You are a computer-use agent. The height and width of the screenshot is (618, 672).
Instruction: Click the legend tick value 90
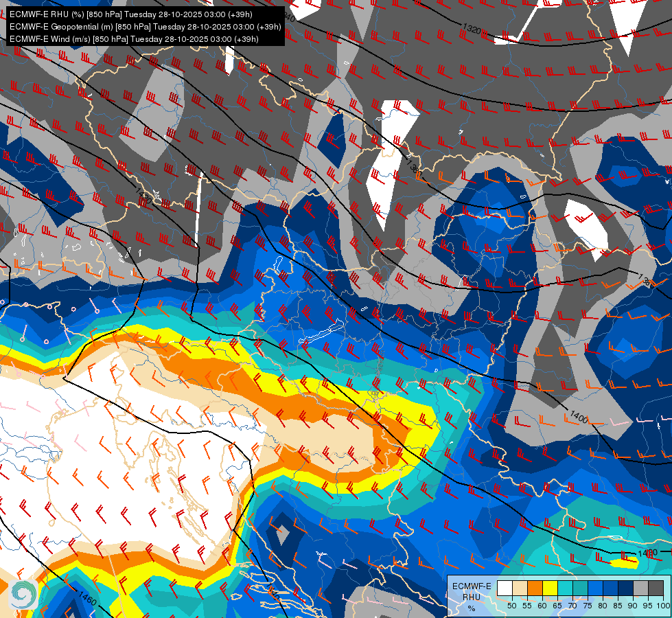(x=633, y=606)
